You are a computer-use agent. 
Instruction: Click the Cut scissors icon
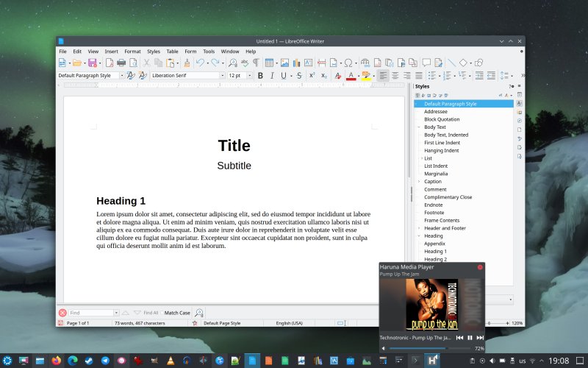pos(146,63)
